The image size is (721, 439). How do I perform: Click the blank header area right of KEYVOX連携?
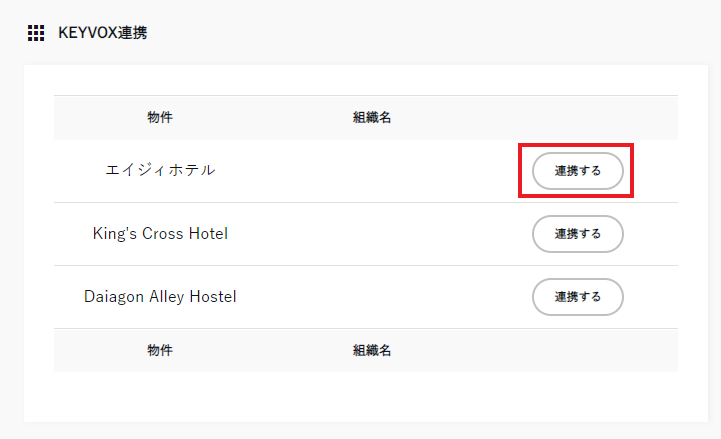pos(430,33)
